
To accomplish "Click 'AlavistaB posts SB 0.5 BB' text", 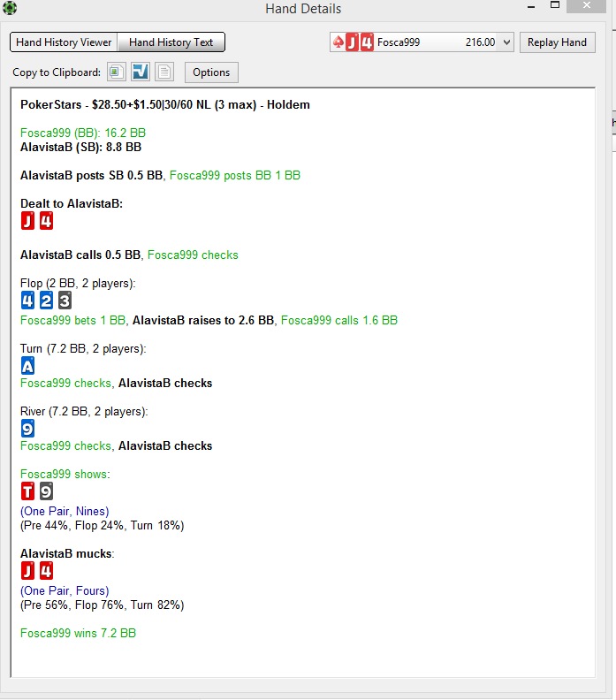I will [92, 176].
